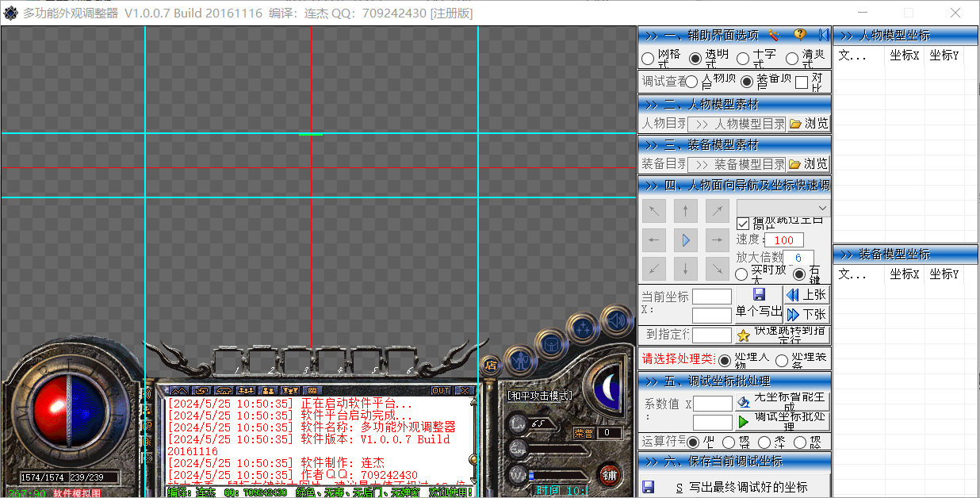This screenshot has width=980, height=498.
Task: Click 调试坐标批处理 green arrow button
Action: (782, 422)
